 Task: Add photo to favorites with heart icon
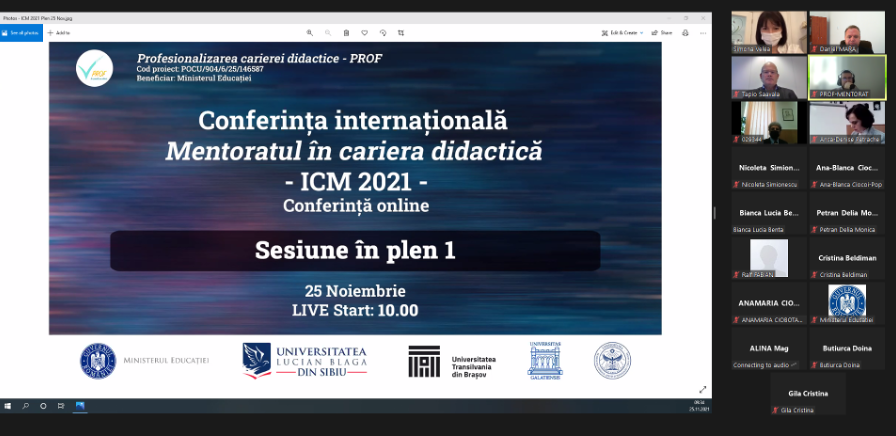(x=365, y=33)
